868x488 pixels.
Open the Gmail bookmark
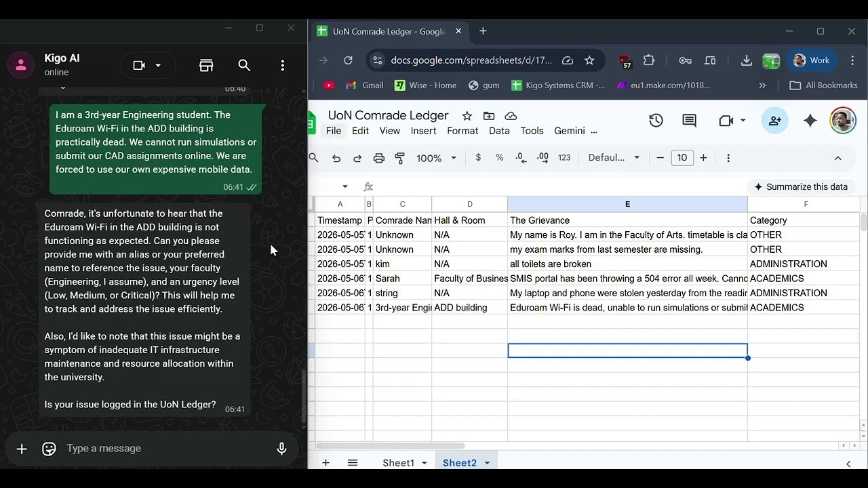(365, 85)
